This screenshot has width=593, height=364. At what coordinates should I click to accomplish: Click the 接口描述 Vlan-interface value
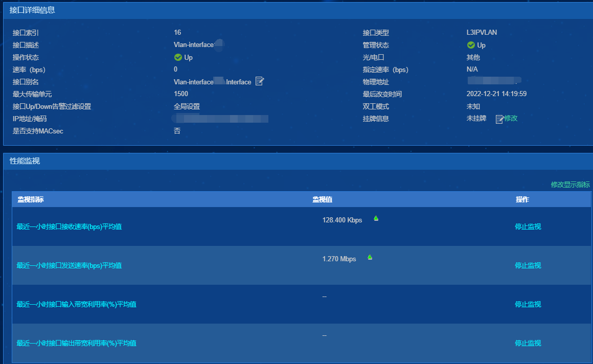[x=194, y=44]
